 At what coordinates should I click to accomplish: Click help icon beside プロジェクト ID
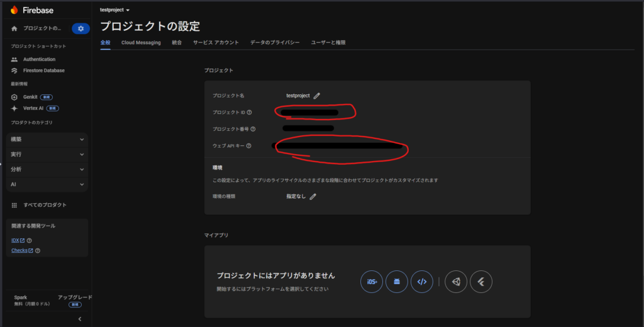click(x=249, y=113)
